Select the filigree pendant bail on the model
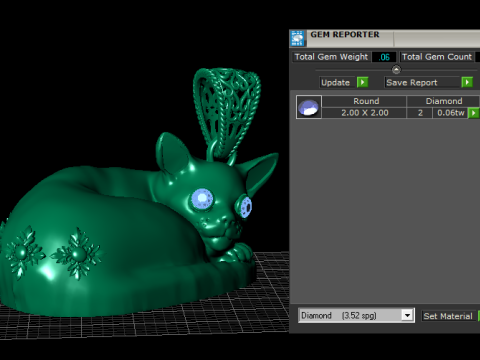 click(227, 113)
